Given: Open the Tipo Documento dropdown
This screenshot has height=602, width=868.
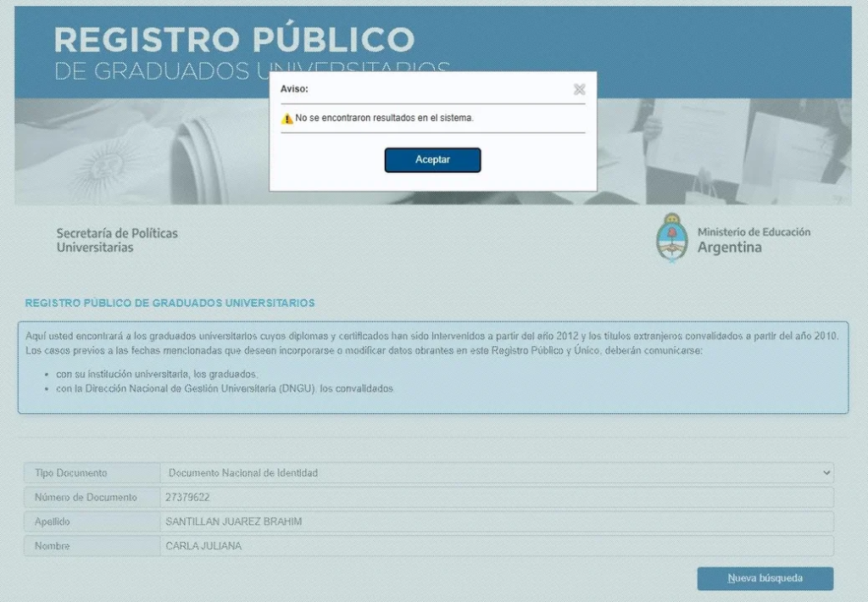Looking at the screenshot, I should pyautogui.click(x=496, y=473).
